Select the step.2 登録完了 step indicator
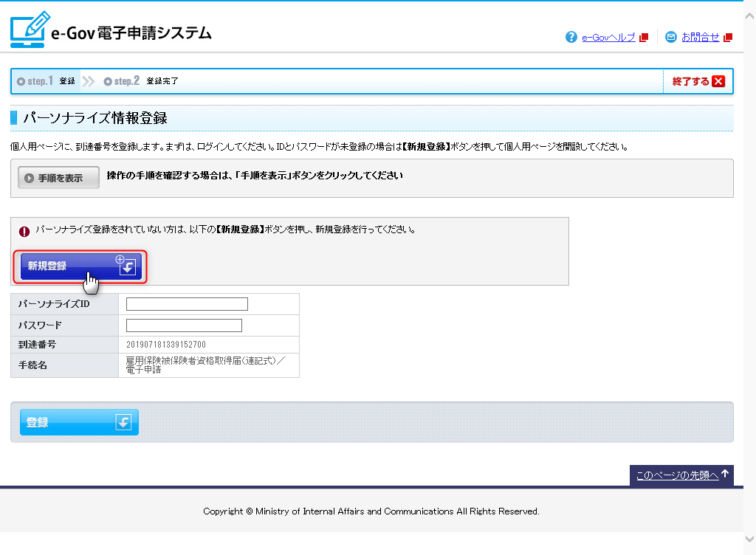The image size is (756, 555). (x=142, y=81)
